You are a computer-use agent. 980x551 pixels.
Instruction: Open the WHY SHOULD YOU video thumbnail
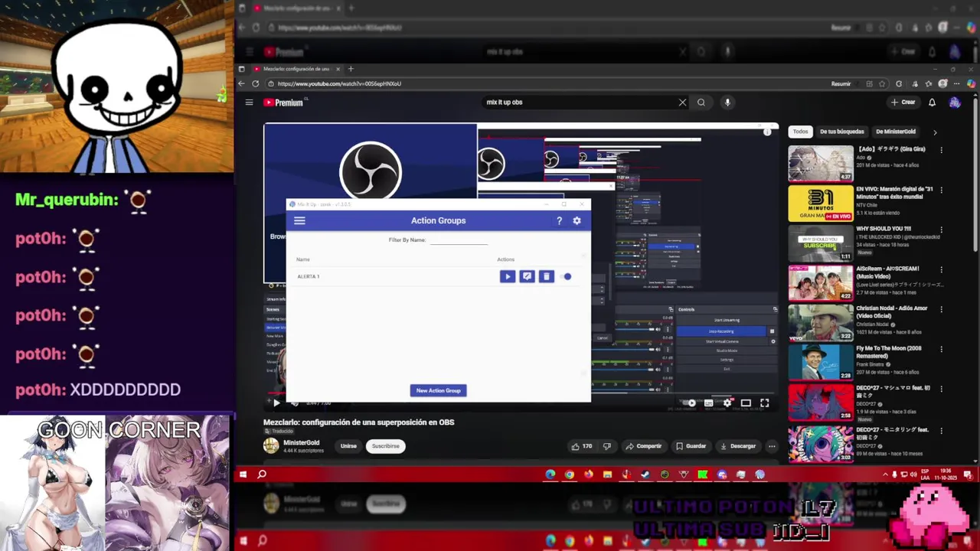coord(821,243)
